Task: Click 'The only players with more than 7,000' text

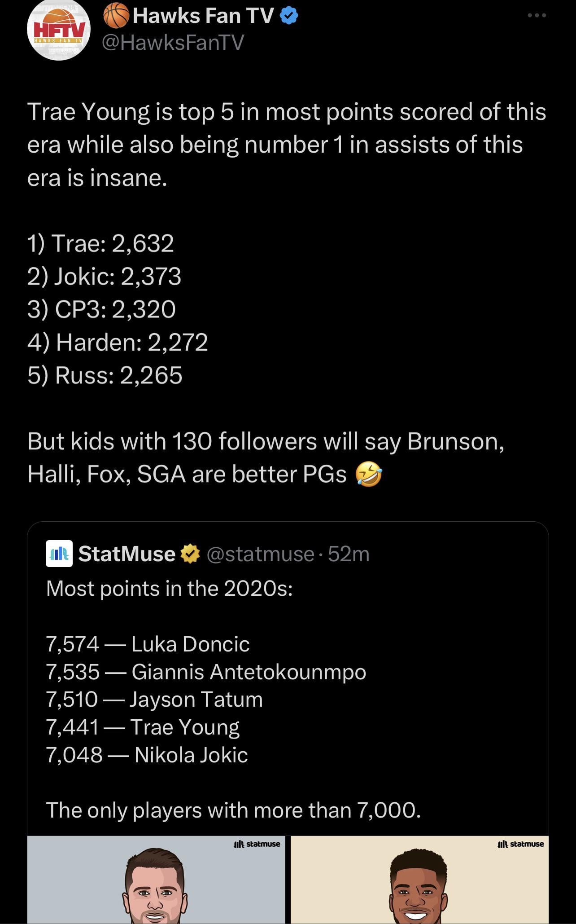Action: point(233,810)
